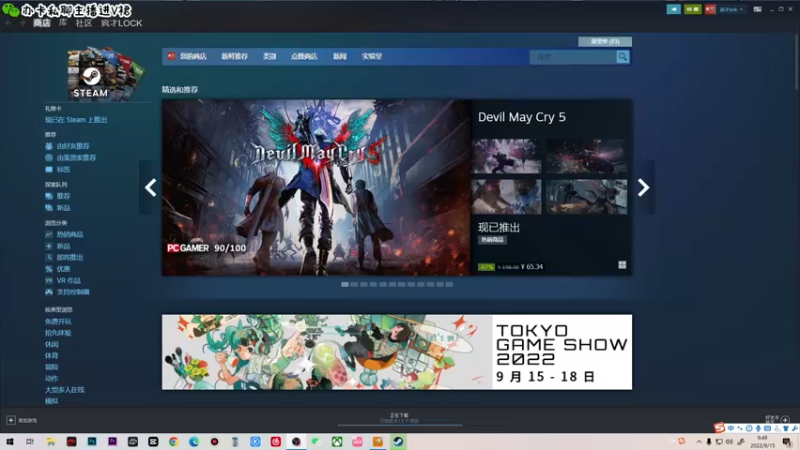
Task: Open the 新闻 news menu item
Action: coord(340,56)
